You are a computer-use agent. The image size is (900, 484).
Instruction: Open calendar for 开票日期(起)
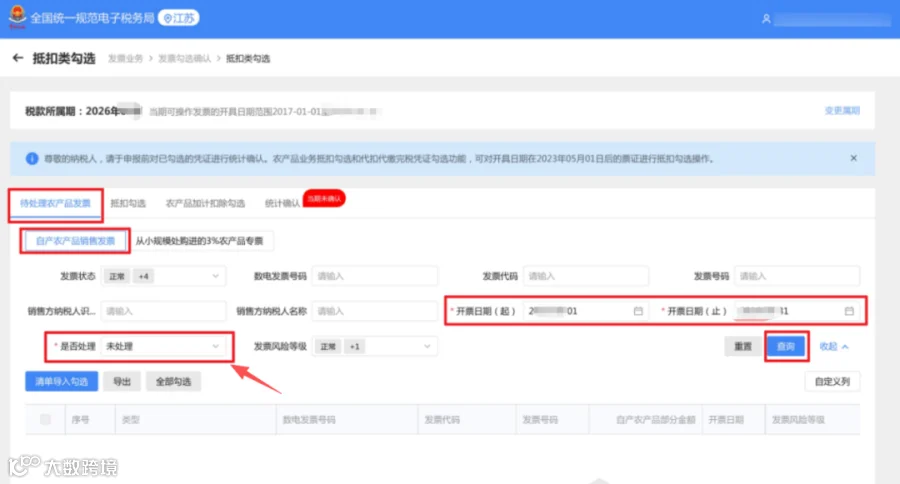click(638, 311)
